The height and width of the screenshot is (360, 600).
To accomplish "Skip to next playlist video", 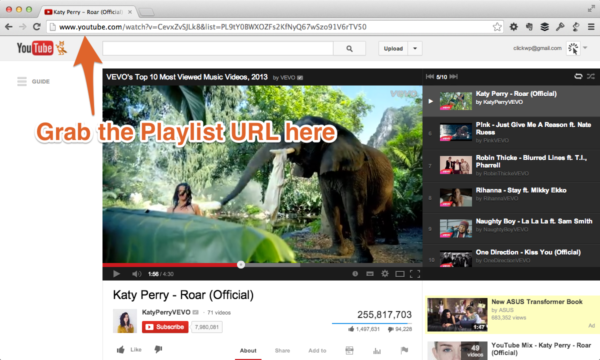I will point(454,77).
